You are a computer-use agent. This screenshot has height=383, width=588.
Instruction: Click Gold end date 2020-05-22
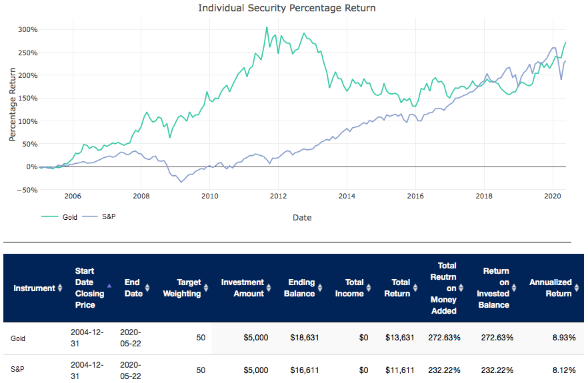(131, 338)
